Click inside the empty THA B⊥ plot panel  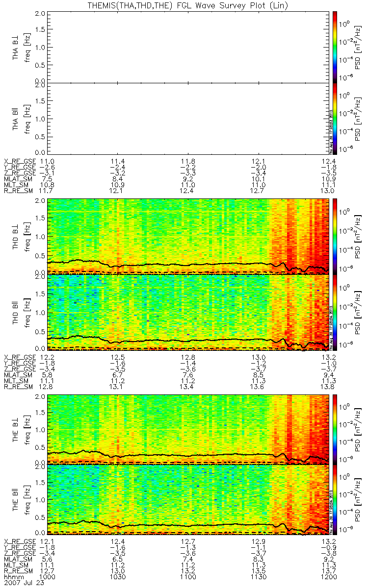187,47
